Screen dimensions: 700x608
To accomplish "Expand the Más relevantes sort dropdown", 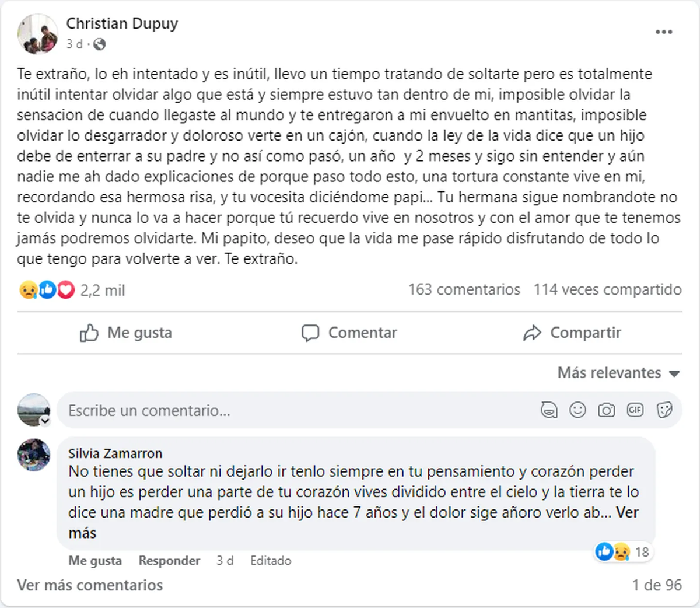I will (618, 373).
